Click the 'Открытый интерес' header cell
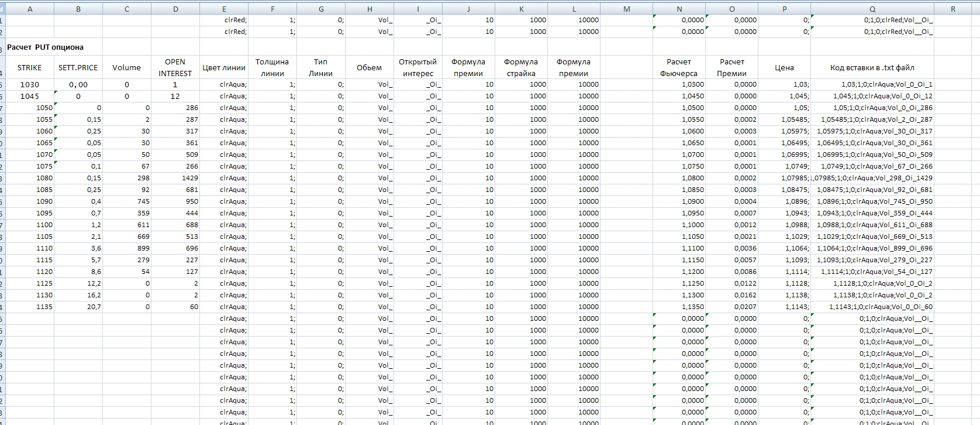980x425 pixels. [417, 67]
